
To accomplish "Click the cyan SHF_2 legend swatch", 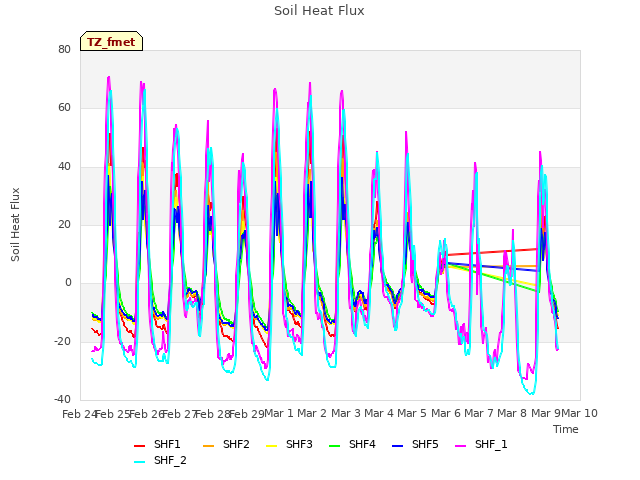I will click(140, 462).
